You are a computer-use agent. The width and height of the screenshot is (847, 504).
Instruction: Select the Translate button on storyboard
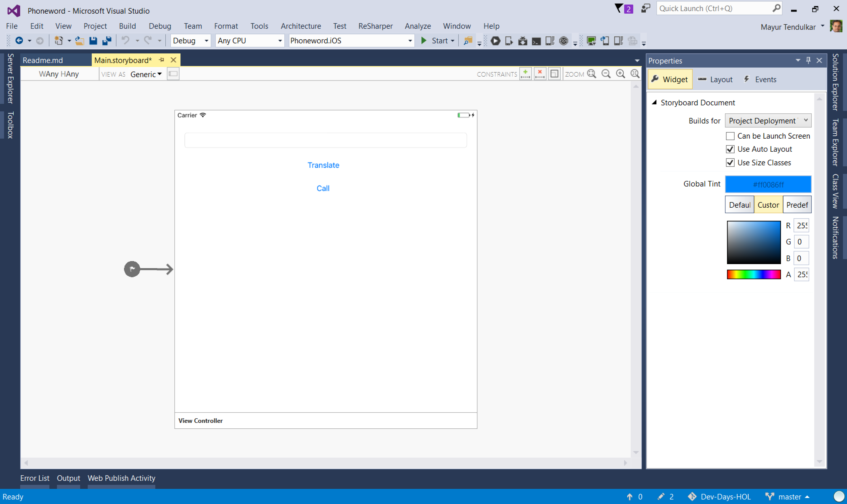pos(323,165)
